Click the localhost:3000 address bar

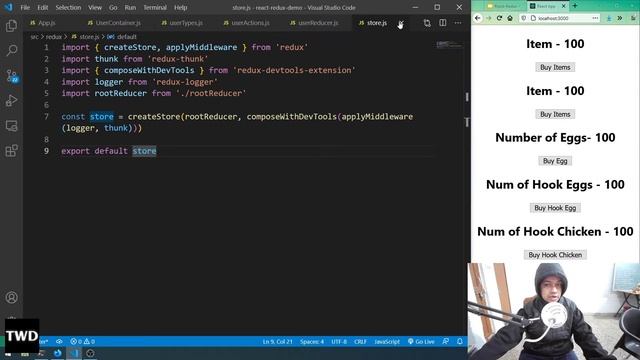coord(560,18)
